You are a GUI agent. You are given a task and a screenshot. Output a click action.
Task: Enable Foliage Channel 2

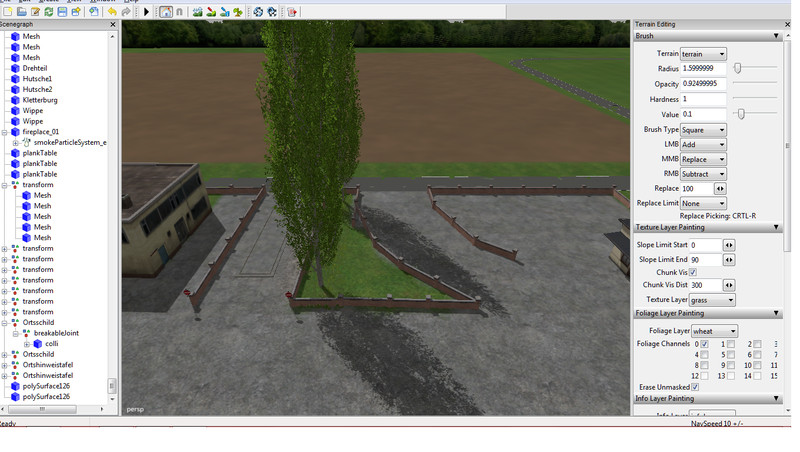point(757,344)
